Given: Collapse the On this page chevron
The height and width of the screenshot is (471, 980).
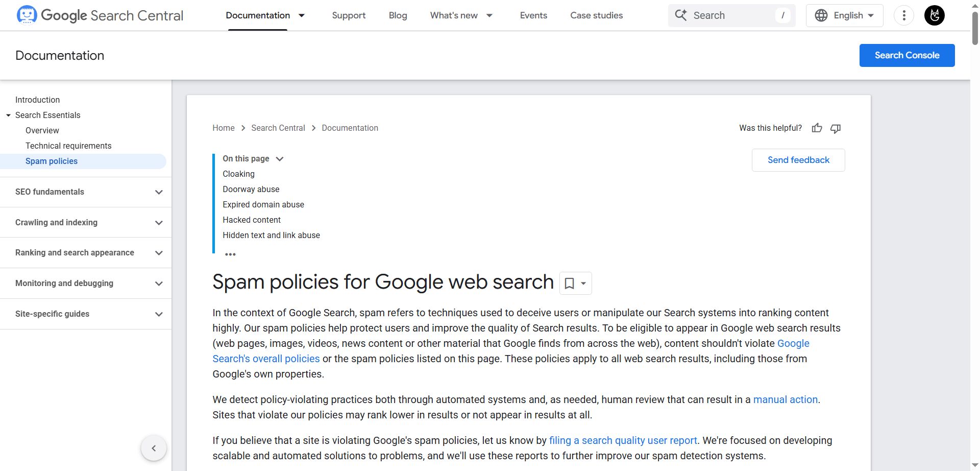Looking at the screenshot, I should (x=280, y=159).
